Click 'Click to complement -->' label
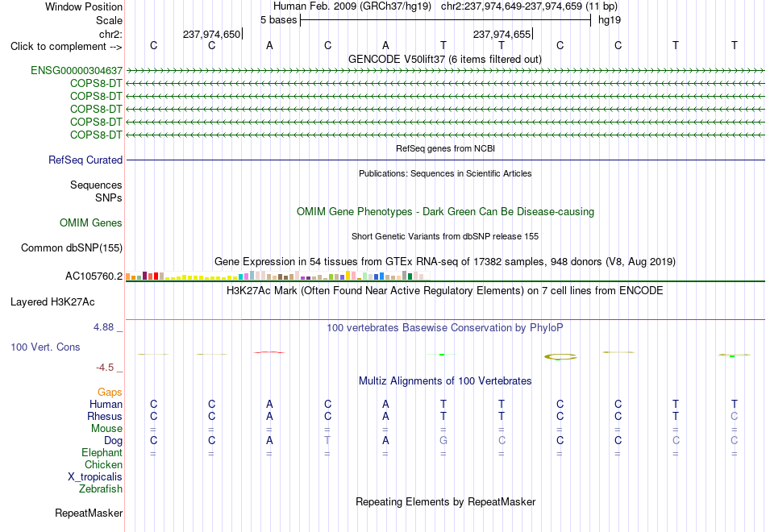766x532 pixels. click(x=66, y=47)
